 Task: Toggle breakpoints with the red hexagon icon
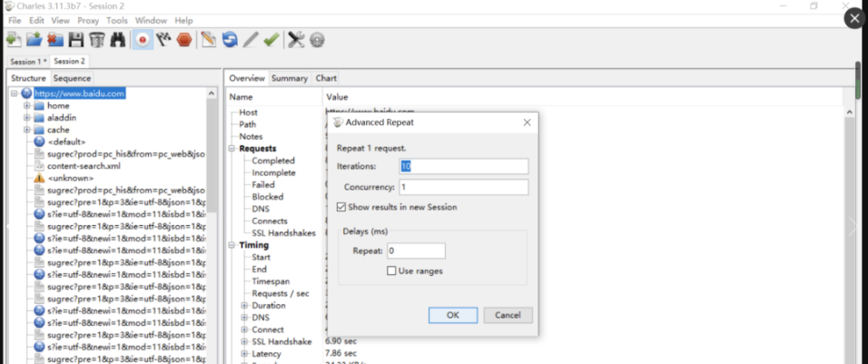[x=184, y=40]
